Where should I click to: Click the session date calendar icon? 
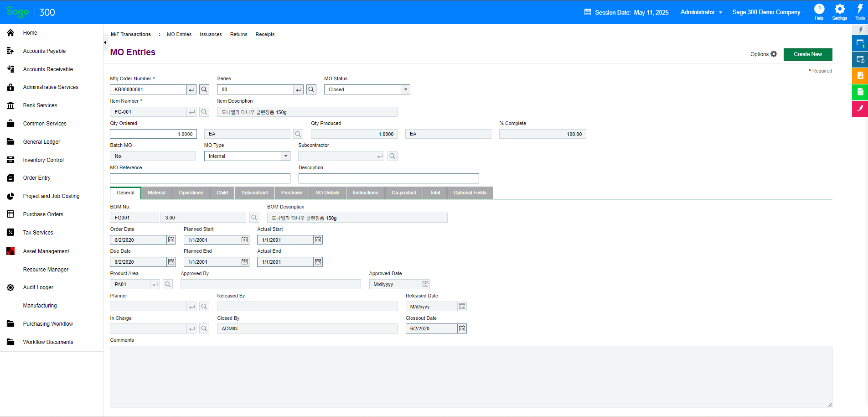(588, 12)
